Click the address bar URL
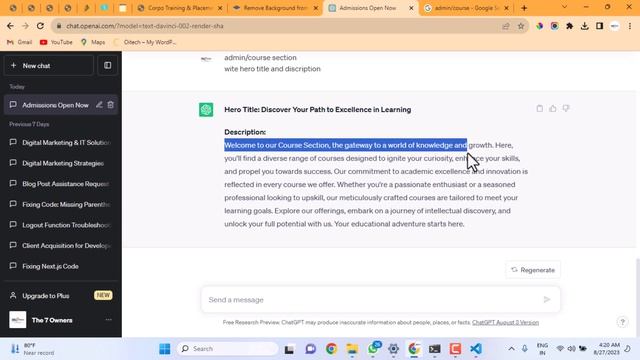Screen dimensions: 640x360 coord(145,26)
